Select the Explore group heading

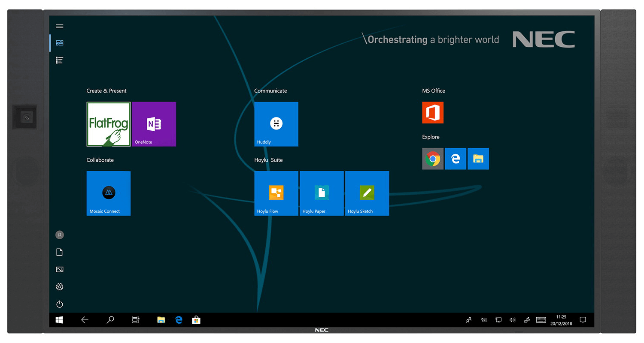(431, 137)
